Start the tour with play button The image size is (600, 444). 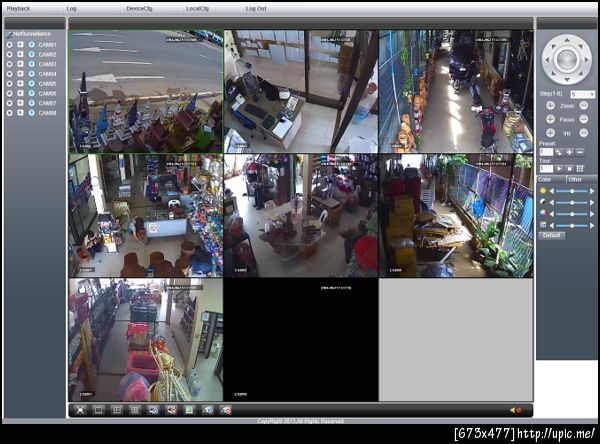click(559, 169)
